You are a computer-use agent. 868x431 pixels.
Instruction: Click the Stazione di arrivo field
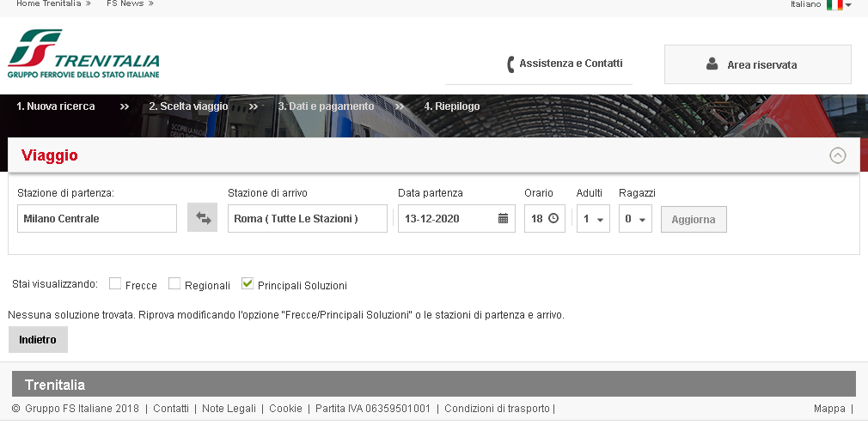pyautogui.click(x=307, y=219)
